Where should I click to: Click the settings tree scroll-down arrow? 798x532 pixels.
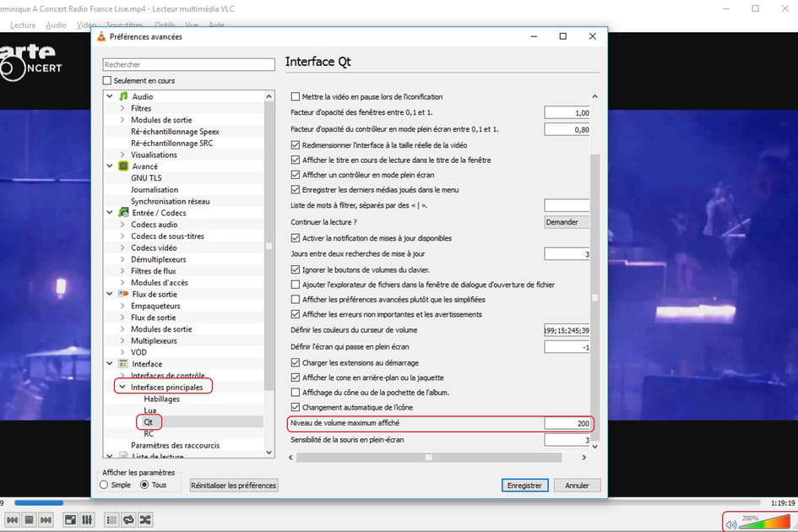tap(269, 453)
